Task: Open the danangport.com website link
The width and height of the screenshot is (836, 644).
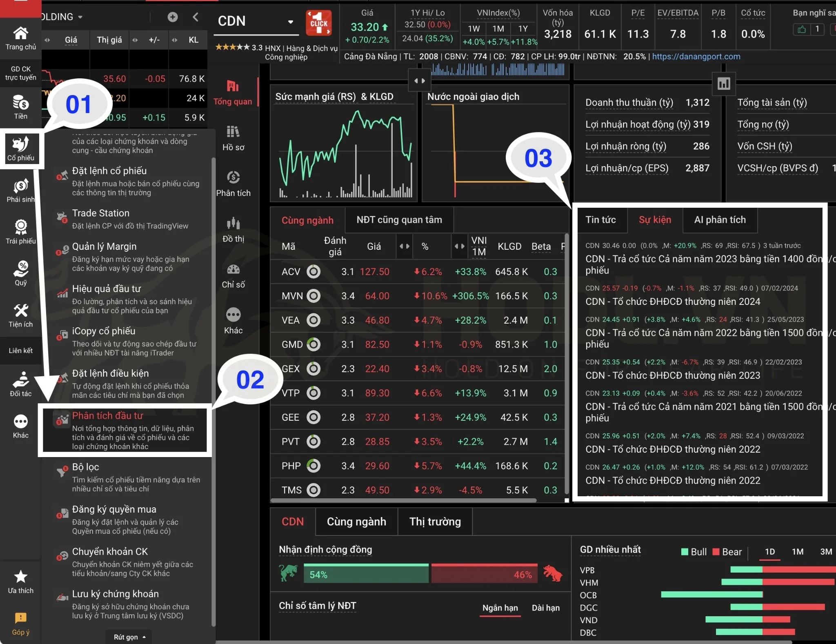Action: pos(696,57)
